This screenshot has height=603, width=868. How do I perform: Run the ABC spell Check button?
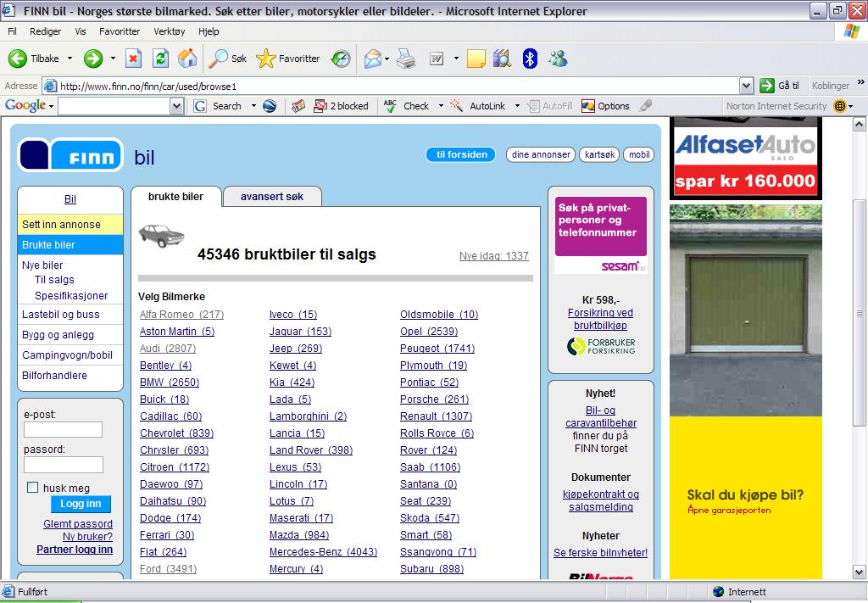[406, 106]
